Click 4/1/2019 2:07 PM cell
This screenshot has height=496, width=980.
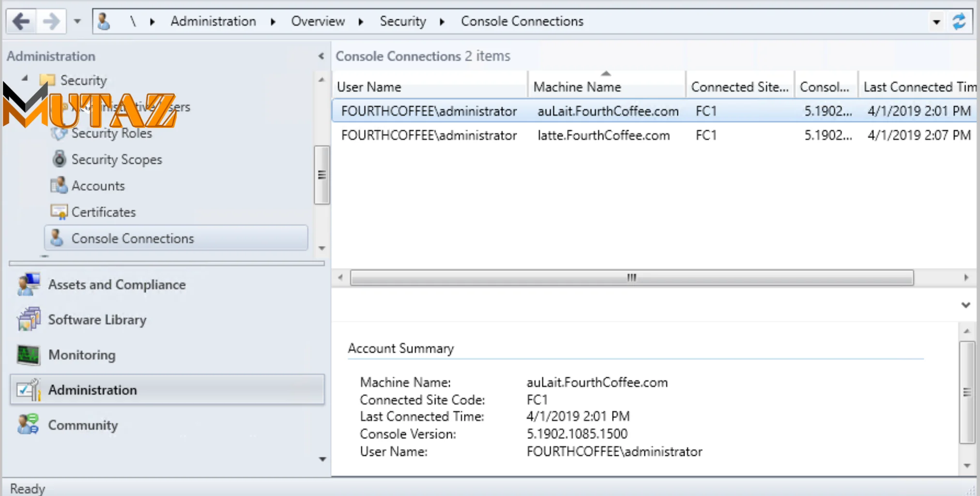click(919, 135)
